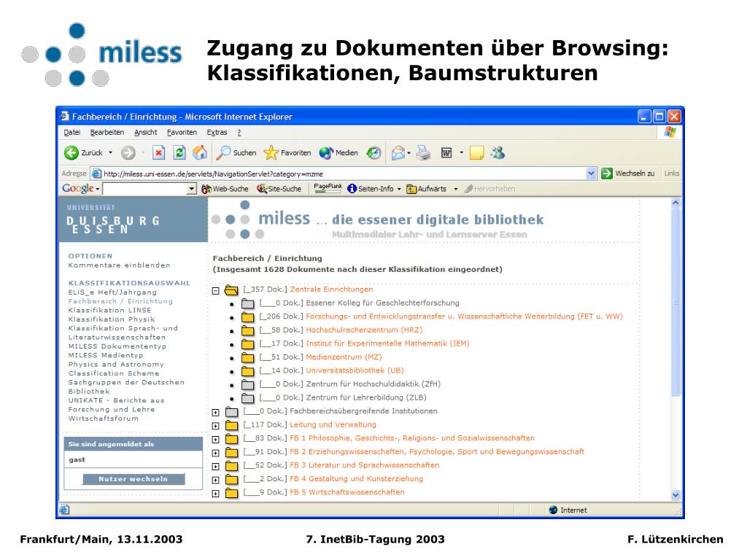Open the Kommentare einblenden link
747x560 pixels.
119,265
